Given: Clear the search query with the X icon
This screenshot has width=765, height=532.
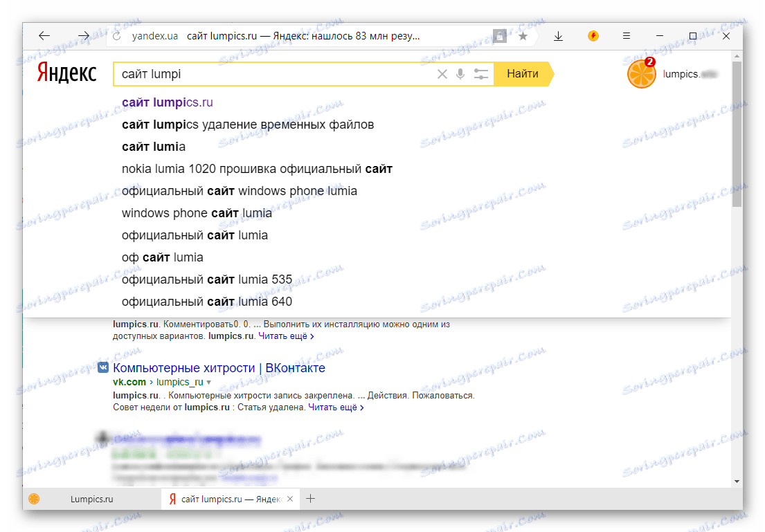Looking at the screenshot, I should [x=442, y=74].
